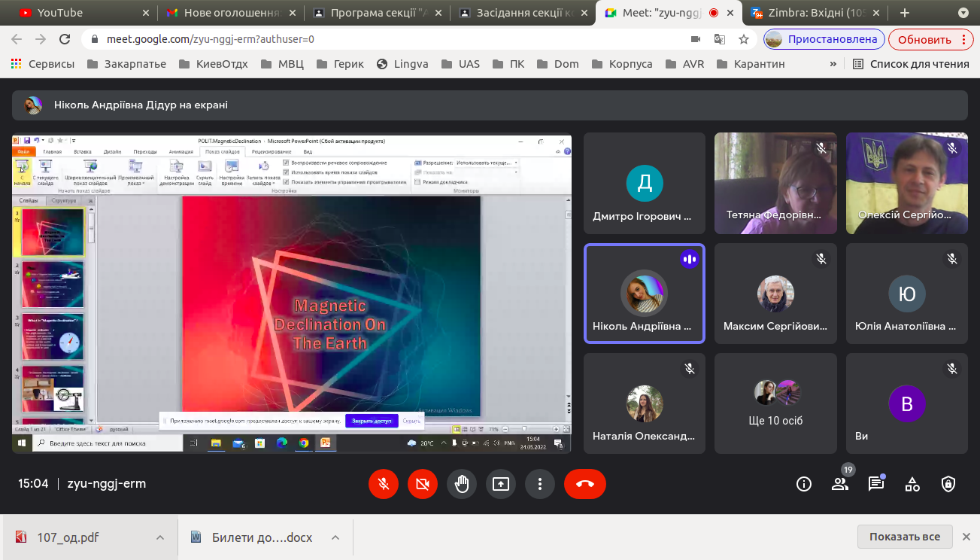The image size is (980, 560).
Task: Close the downloads bar
Action: pos(966,537)
